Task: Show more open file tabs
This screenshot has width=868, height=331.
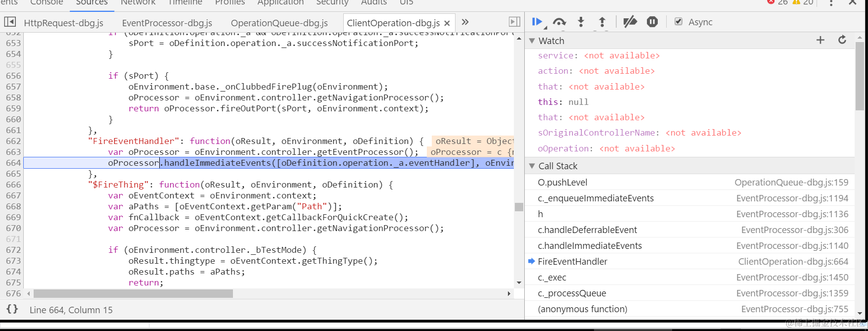Action: [465, 22]
